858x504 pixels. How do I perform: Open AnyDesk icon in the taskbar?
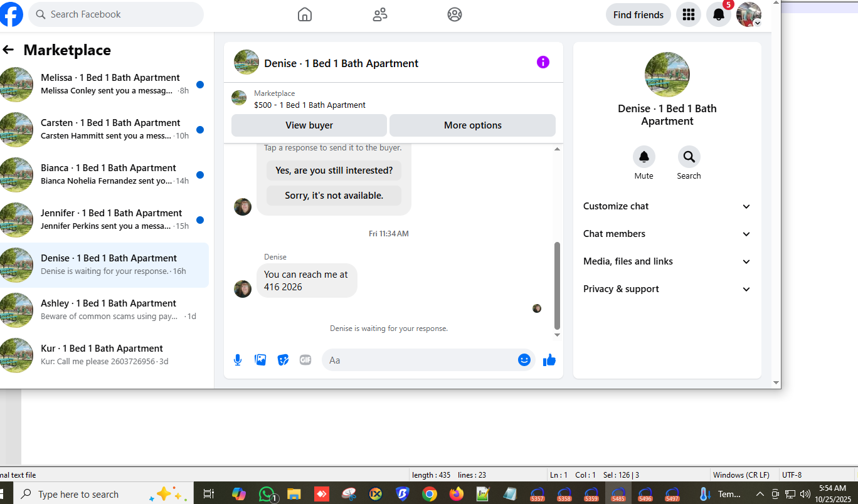[321, 494]
